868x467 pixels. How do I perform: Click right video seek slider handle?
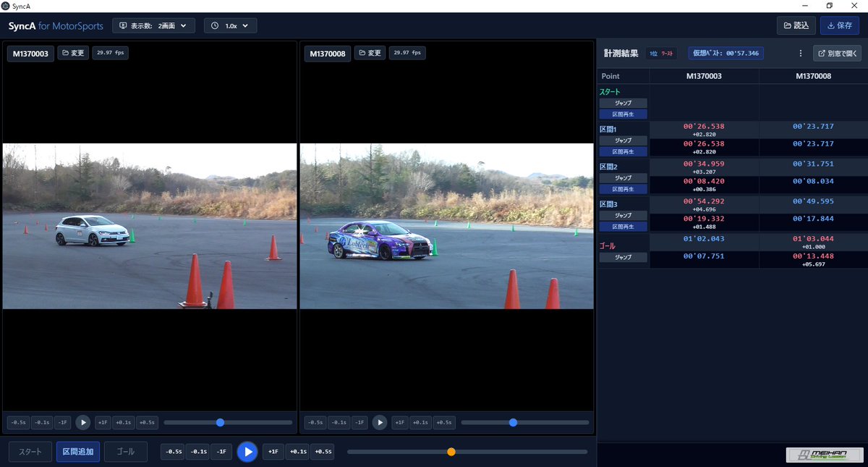pos(513,422)
